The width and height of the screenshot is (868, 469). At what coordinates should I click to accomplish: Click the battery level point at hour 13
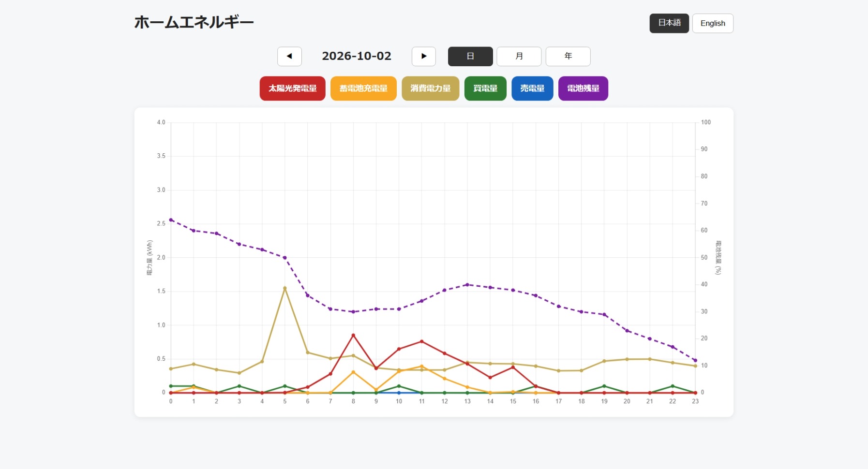[467, 285]
